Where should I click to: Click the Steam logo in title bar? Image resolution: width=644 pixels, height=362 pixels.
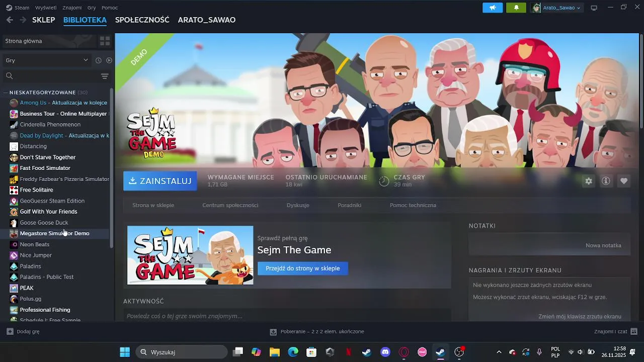(x=9, y=8)
